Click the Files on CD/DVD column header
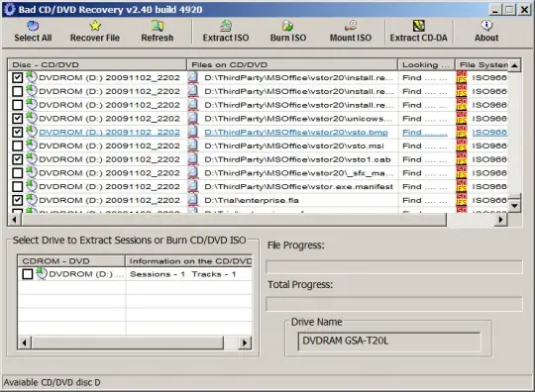The width and height of the screenshot is (535, 392). [x=292, y=64]
